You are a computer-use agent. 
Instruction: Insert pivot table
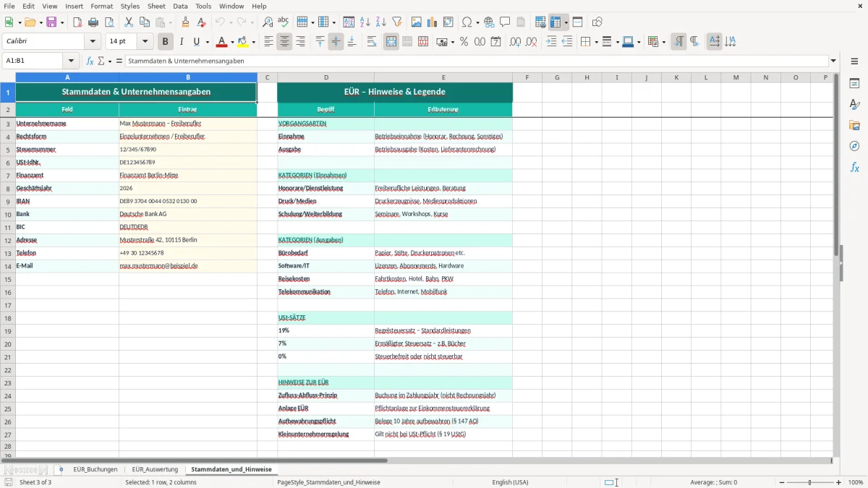[448, 22]
